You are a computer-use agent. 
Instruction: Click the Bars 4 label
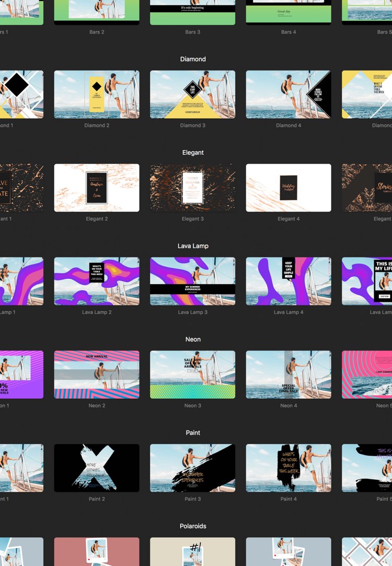coord(289,32)
